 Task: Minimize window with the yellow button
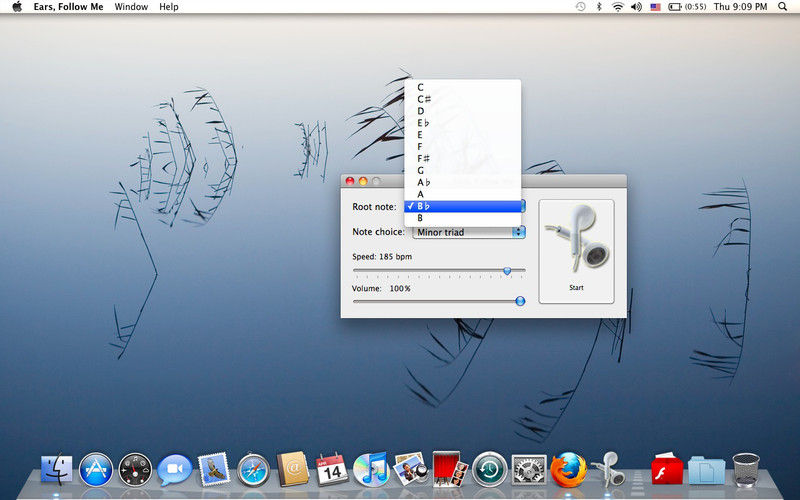click(363, 181)
